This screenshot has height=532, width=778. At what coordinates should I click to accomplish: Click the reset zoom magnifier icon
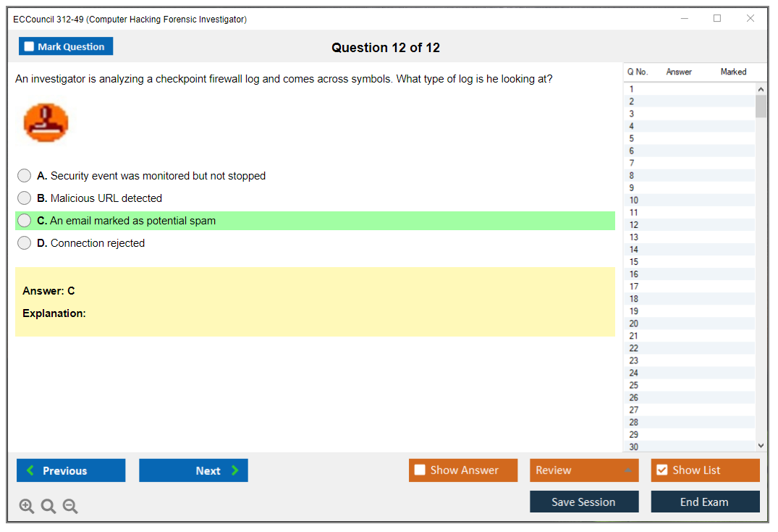click(x=48, y=507)
